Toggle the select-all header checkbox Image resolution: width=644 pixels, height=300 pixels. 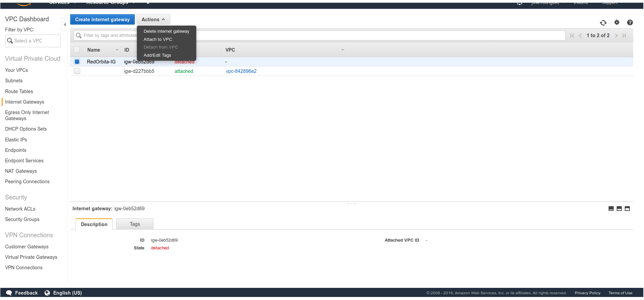coord(77,50)
